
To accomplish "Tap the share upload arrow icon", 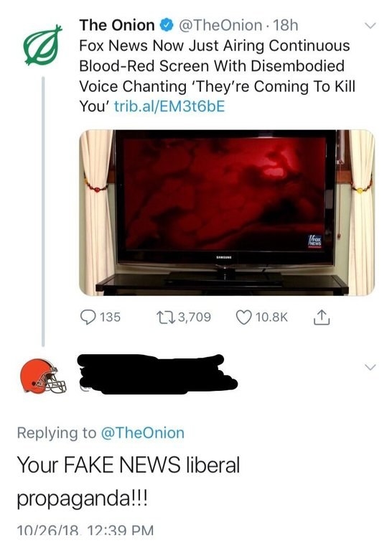I will [321, 317].
